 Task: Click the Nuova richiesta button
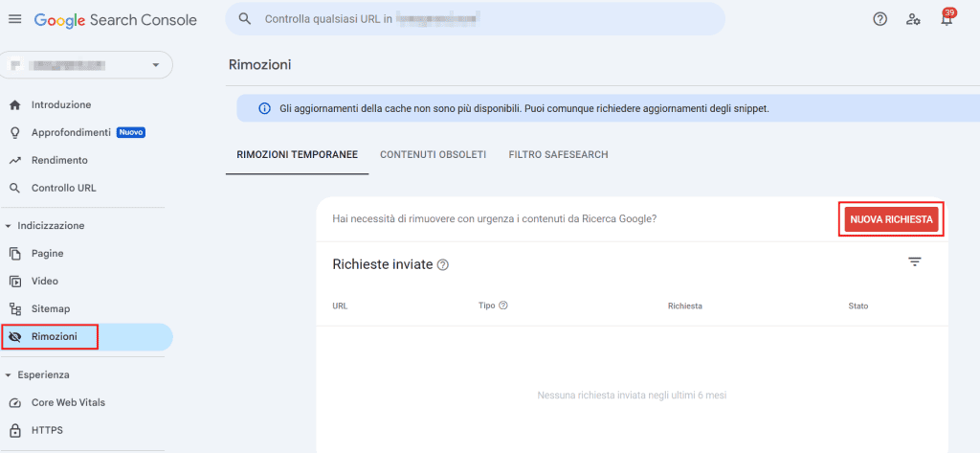tap(891, 219)
